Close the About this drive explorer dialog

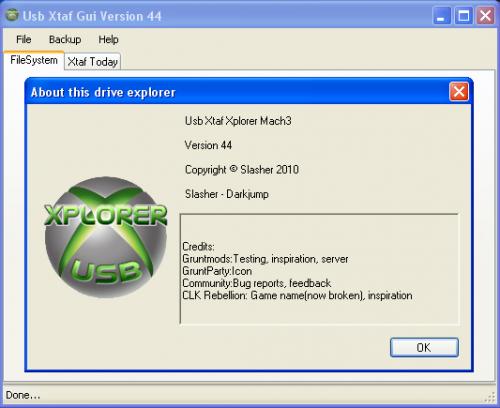coord(459,91)
